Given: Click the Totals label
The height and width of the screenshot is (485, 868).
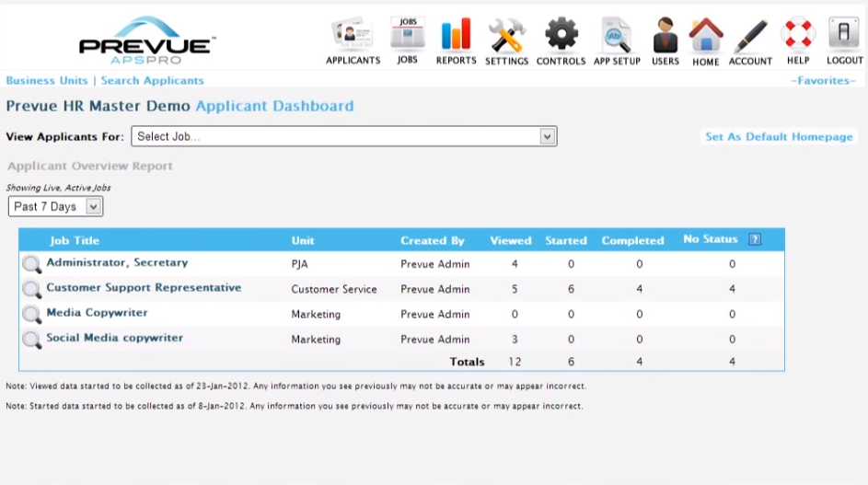Looking at the screenshot, I should [467, 362].
